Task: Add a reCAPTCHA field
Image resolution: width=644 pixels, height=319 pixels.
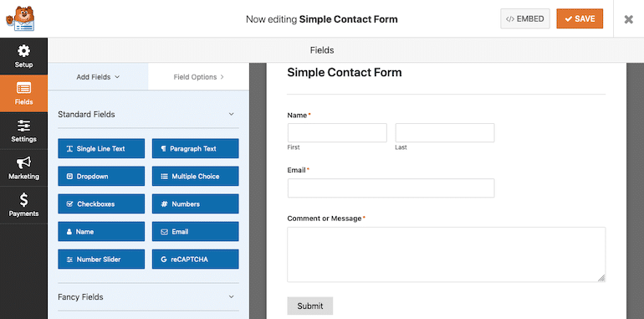Action: click(195, 260)
